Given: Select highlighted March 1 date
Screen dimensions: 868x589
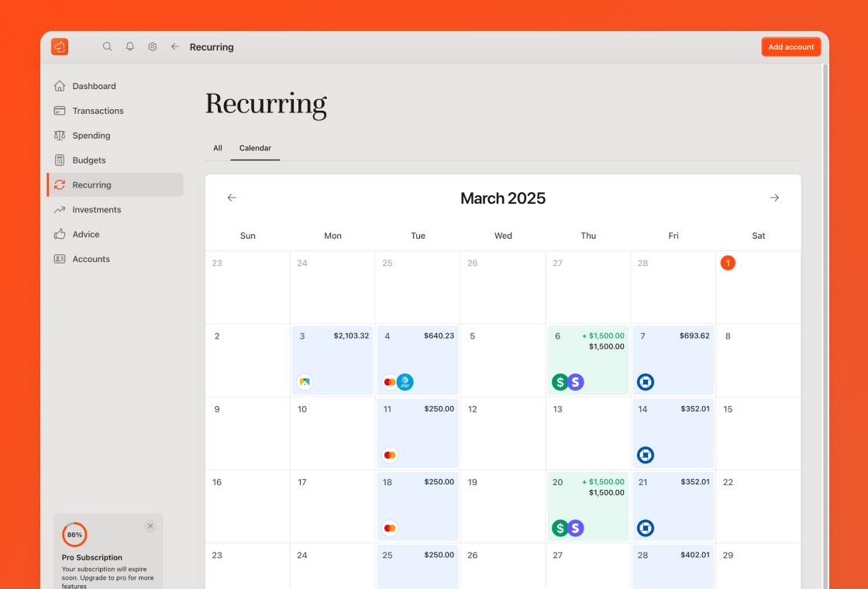Looking at the screenshot, I should (728, 263).
